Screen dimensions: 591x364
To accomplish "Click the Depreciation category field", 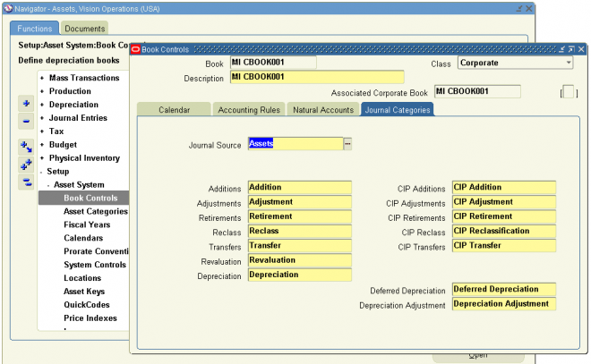I will pyautogui.click(x=300, y=275).
